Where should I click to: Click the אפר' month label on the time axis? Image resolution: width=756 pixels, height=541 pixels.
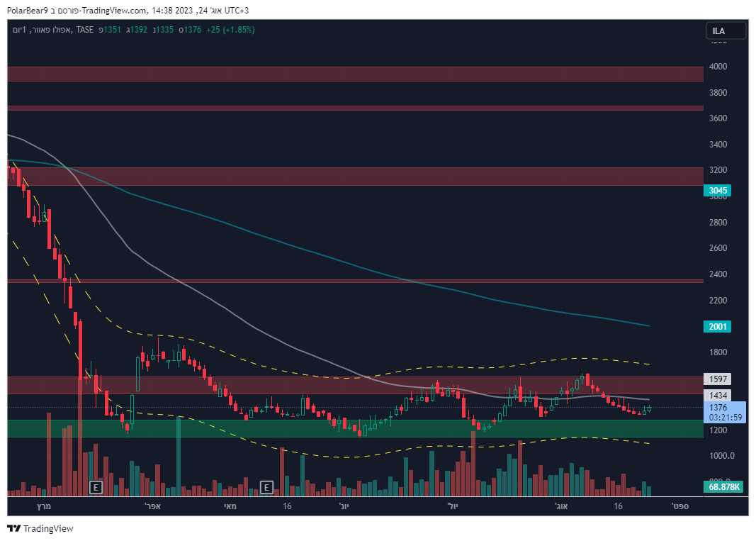(152, 506)
